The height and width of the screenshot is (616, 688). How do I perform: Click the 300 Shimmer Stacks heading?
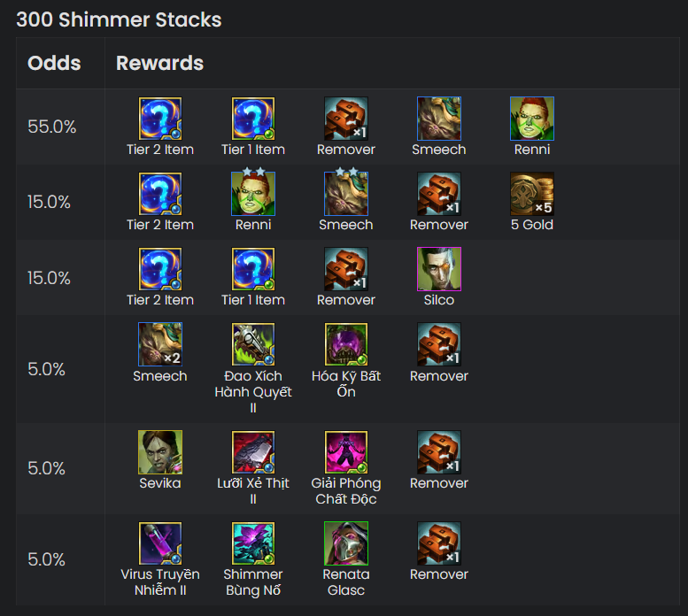[119, 19]
